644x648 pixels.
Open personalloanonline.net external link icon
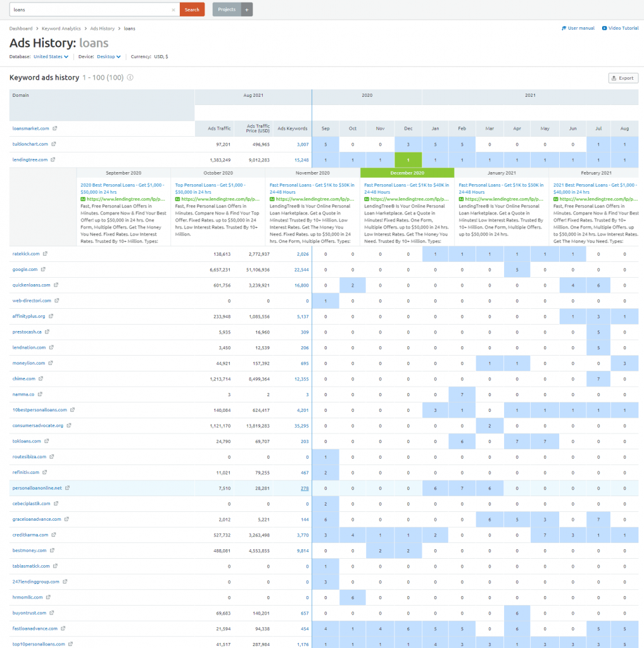67,488
